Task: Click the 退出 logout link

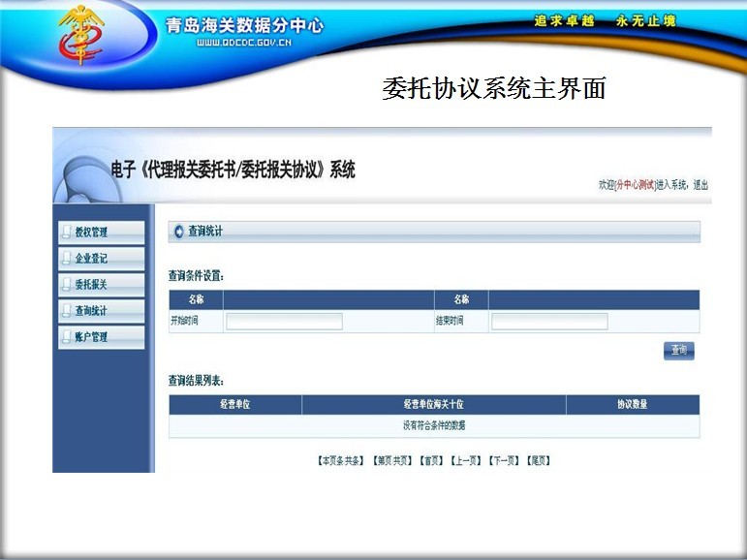Action: click(700, 185)
